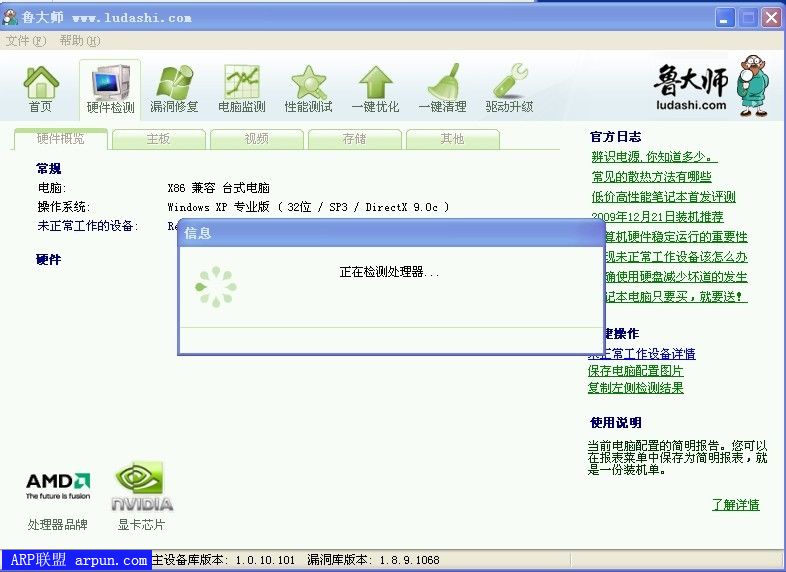
Task: Click the 一键清理 broom cleanup icon
Action: [x=443, y=89]
